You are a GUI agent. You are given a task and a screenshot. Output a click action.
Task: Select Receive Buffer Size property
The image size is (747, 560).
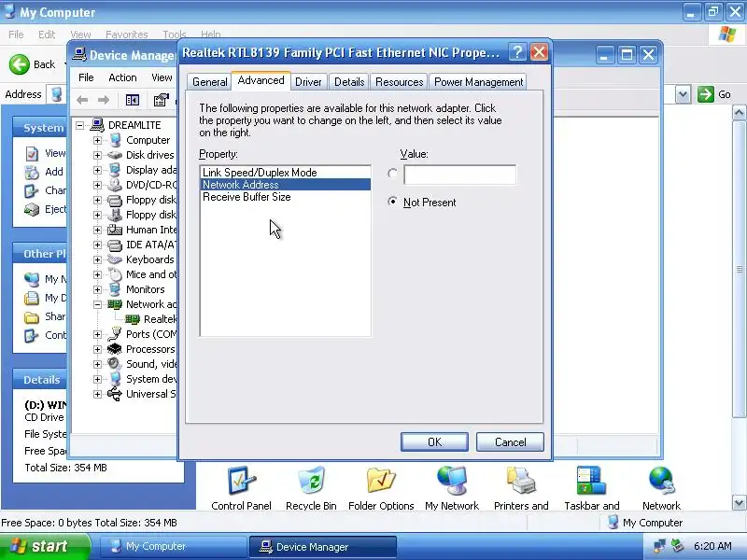(286, 197)
